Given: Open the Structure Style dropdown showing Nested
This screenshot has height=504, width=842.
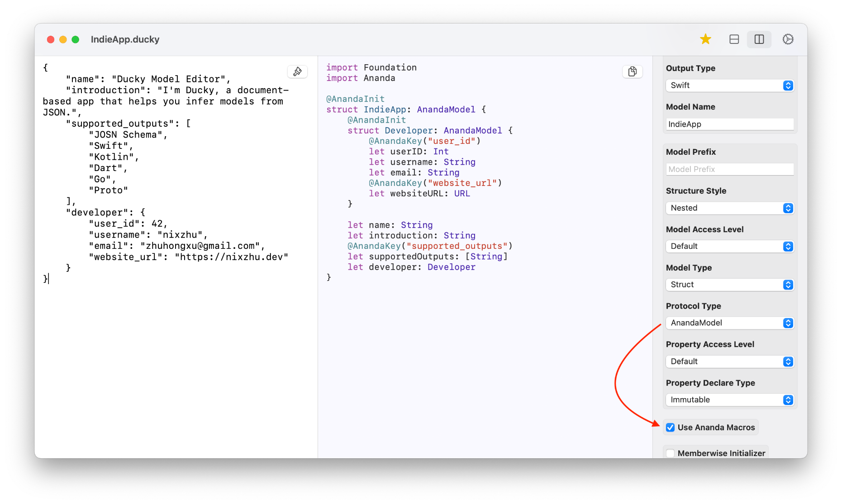Looking at the screenshot, I should coord(730,208).
